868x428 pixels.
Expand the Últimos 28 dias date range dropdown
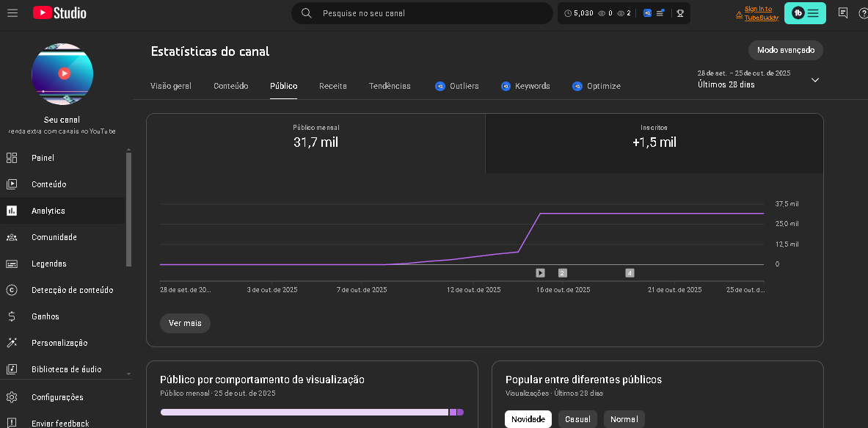coord(814,80)
